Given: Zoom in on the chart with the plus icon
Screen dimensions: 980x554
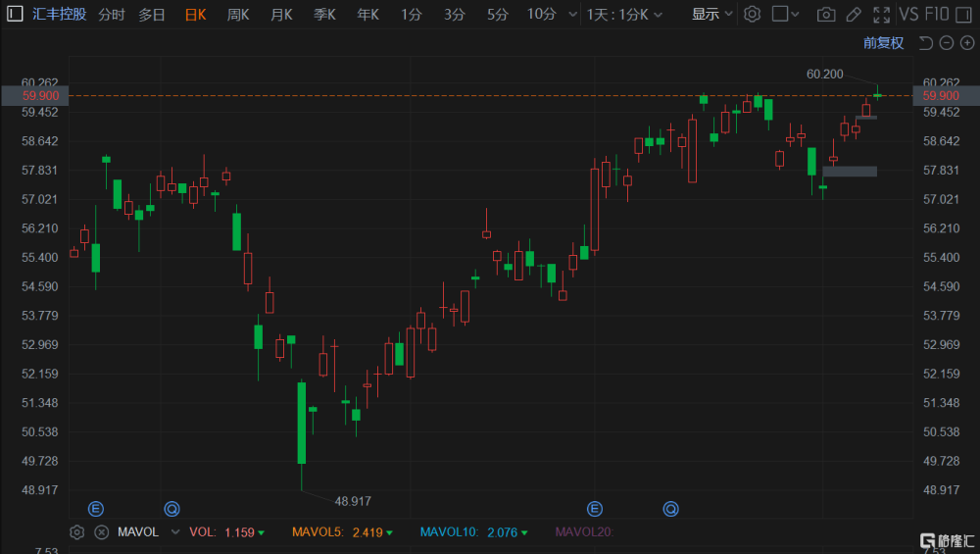Looking at the screenshot, I should pos(967,42).
